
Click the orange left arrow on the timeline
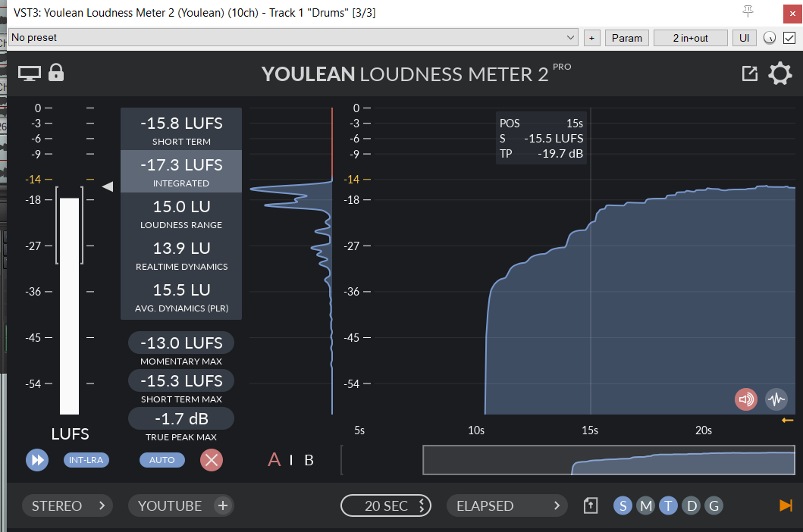tap(788, 421)
